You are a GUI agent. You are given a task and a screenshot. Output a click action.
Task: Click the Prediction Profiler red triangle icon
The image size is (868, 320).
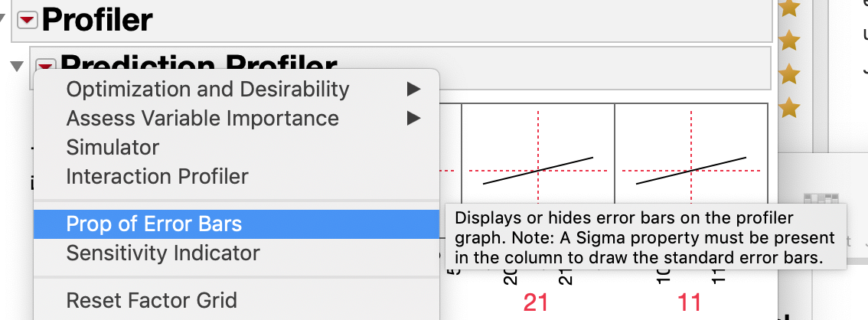pos(46,64)
